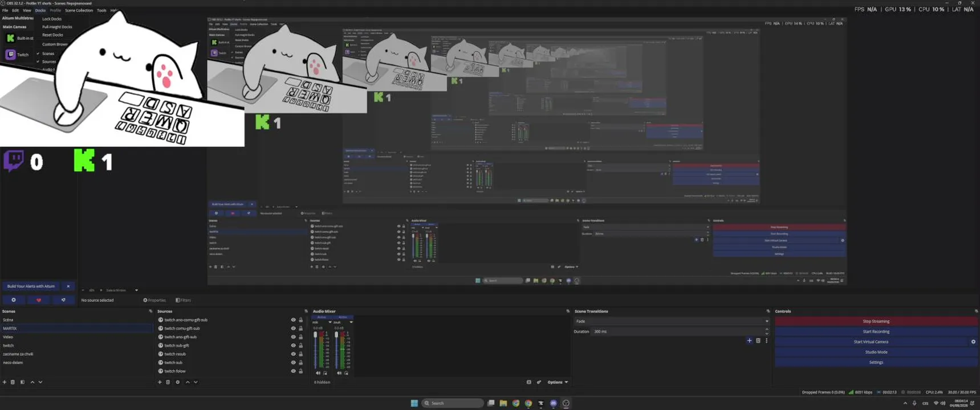Remove source with the Sources trash icon
Viewport: 980px width, 410px height.
(x=168, y=382)
